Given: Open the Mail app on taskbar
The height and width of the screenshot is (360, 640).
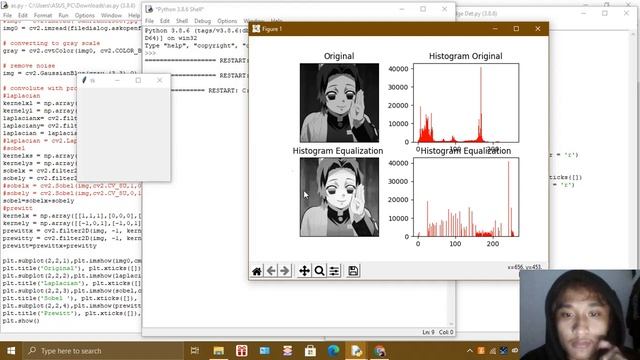Looking at the screenshot, I should [264, 351].
